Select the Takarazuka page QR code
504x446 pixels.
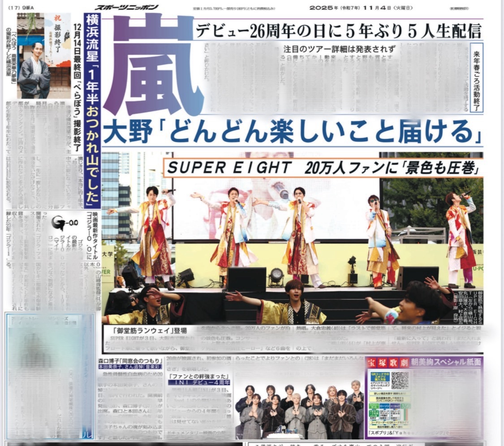[400, 381]
